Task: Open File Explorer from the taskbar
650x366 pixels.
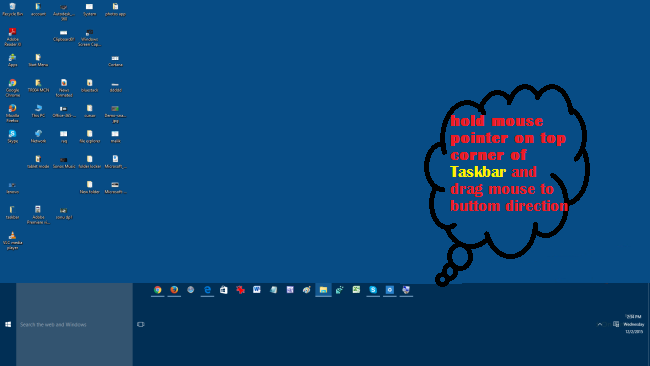Action: click(323, 290)
